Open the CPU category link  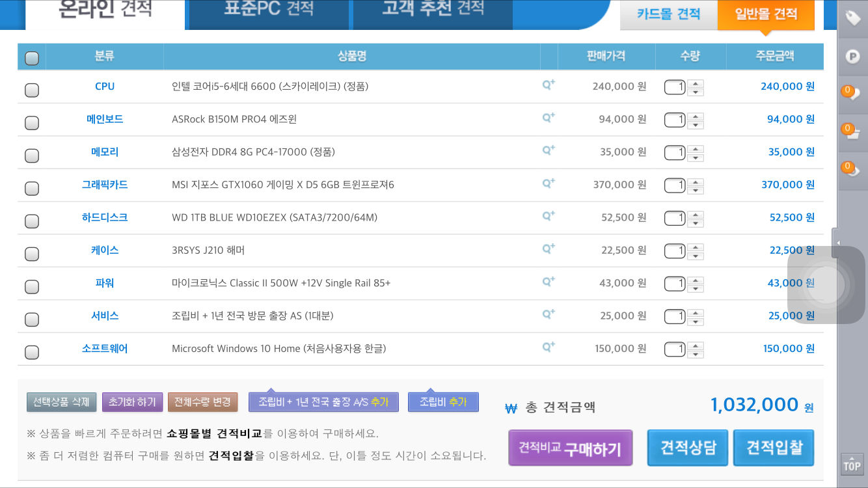[105, 87]
